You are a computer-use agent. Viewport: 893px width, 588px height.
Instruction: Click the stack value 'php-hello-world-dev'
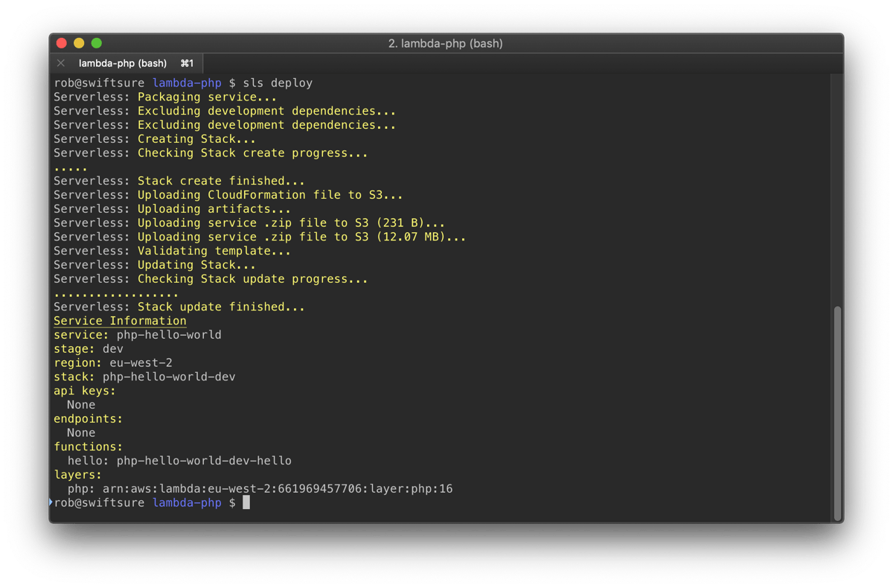click(x=169, y=377)
